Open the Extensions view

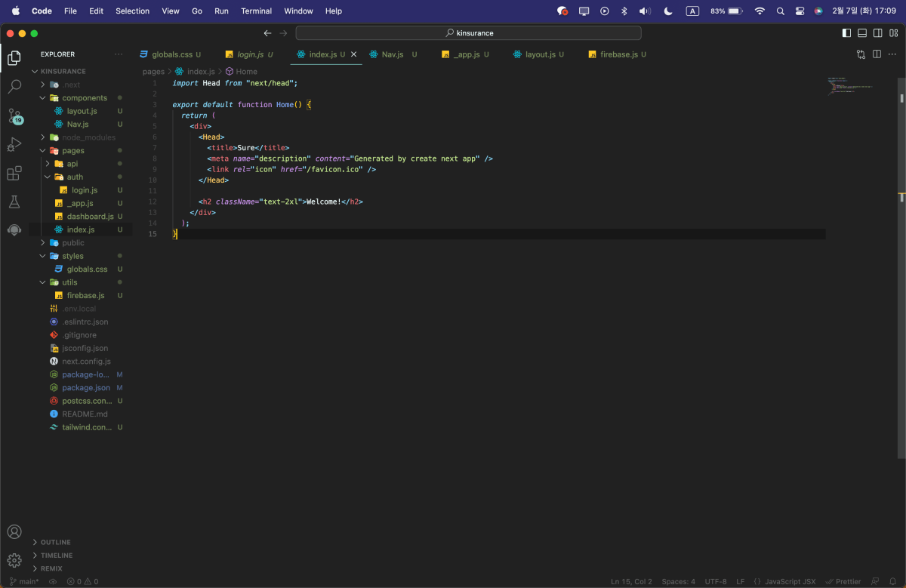14,173
